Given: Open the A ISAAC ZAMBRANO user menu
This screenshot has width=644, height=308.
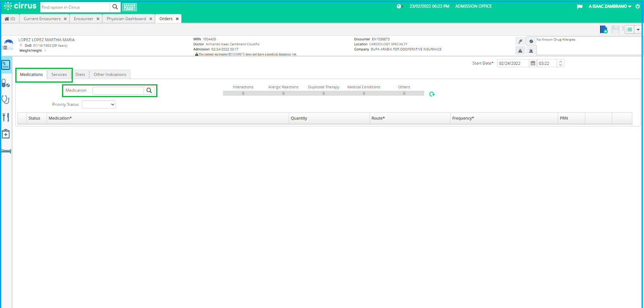Looking at the screenshot, I should (610, 6).
